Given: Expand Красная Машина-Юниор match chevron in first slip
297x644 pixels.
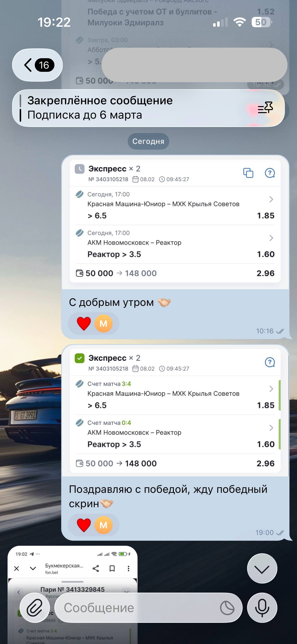Looking at the screenshot, I should [x=271, y=199].
